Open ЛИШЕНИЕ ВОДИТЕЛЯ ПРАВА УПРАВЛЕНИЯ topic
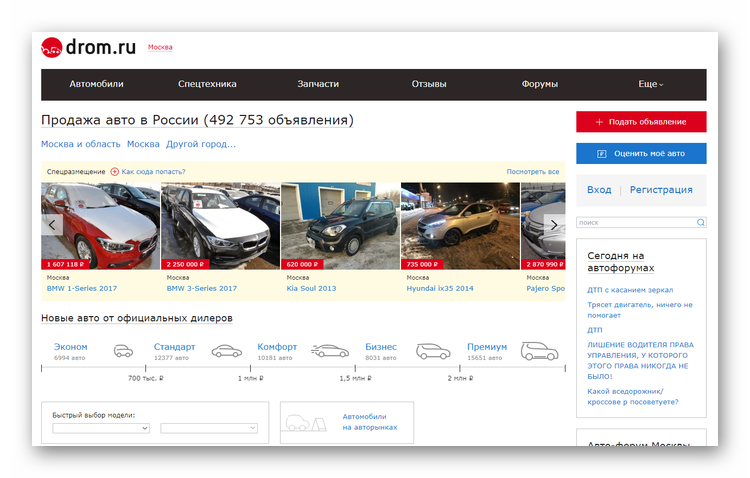 (x=640, y=360)
